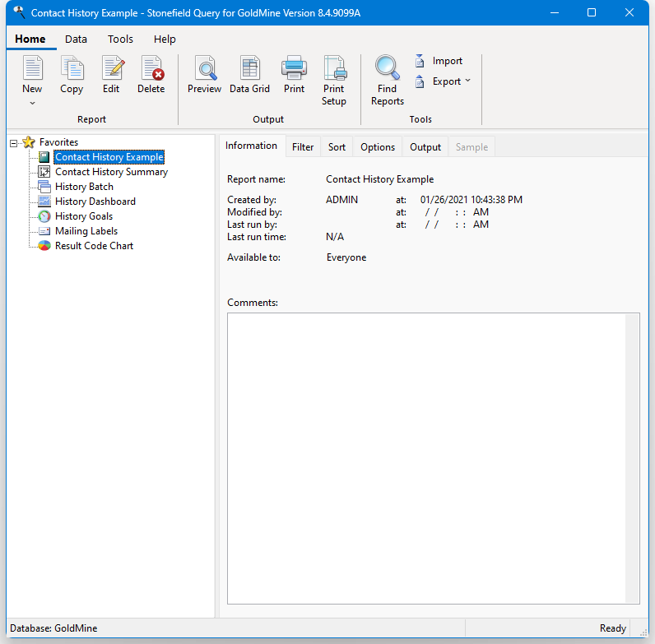Select the Result Code Chart report

pyautogui.click(x=94, y=246)
